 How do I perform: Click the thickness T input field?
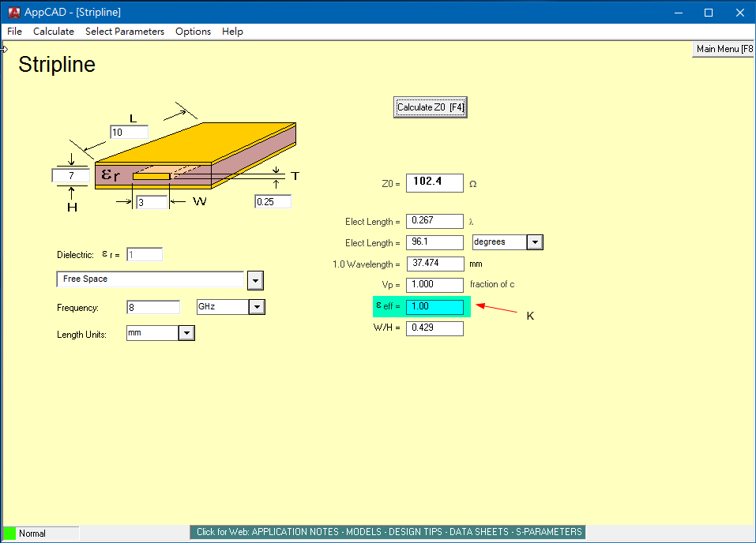point(273,201)
